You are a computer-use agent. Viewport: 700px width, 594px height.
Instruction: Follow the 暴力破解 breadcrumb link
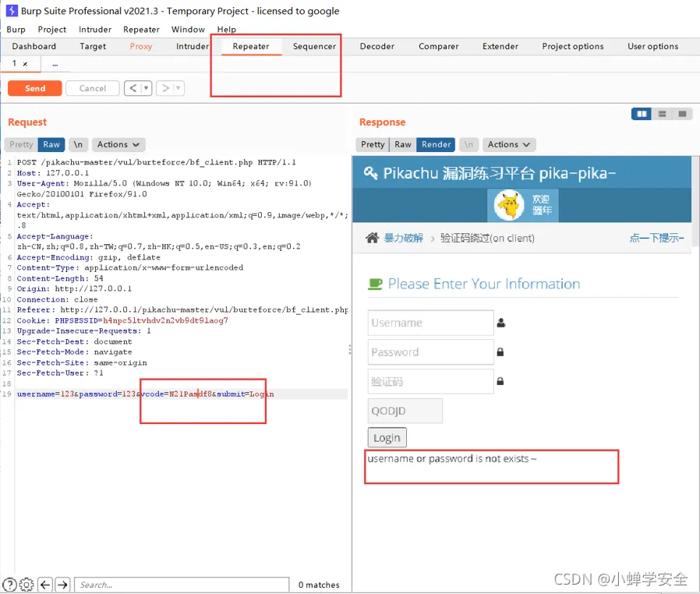[x=404, y=238]
